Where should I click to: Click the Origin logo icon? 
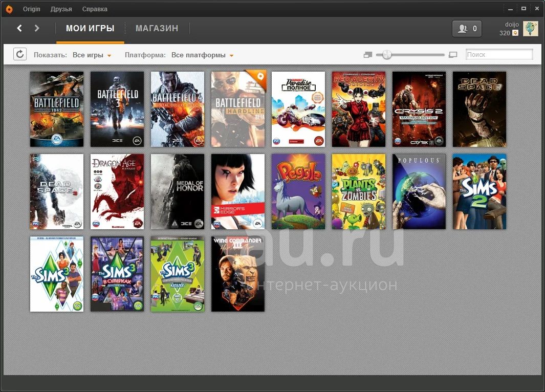(x=9, y=9)
